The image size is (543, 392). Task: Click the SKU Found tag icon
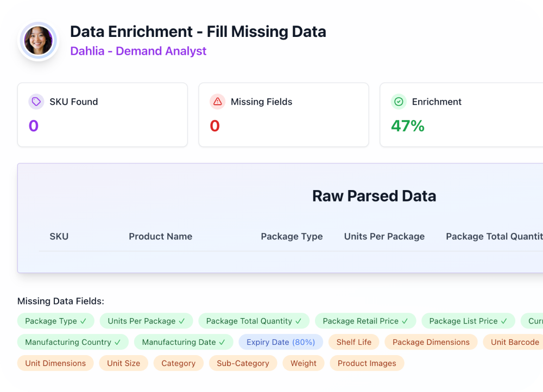(36, 102)
